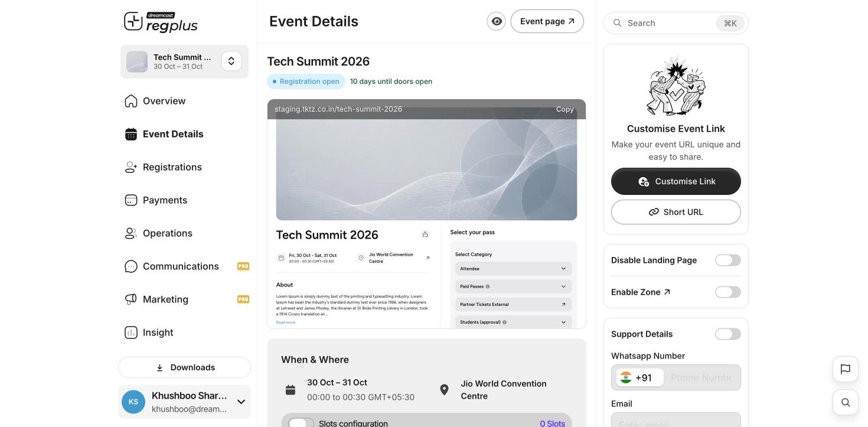The height and width of the screenshot is (427, 868).
Task: Click the floating magnifier search icon
Action: pos(846,402)
